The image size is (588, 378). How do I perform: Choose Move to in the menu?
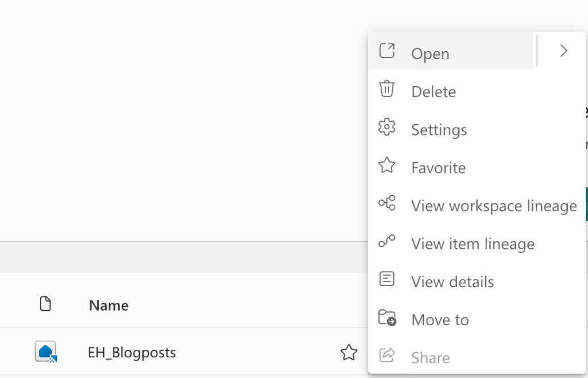point(440,320)
